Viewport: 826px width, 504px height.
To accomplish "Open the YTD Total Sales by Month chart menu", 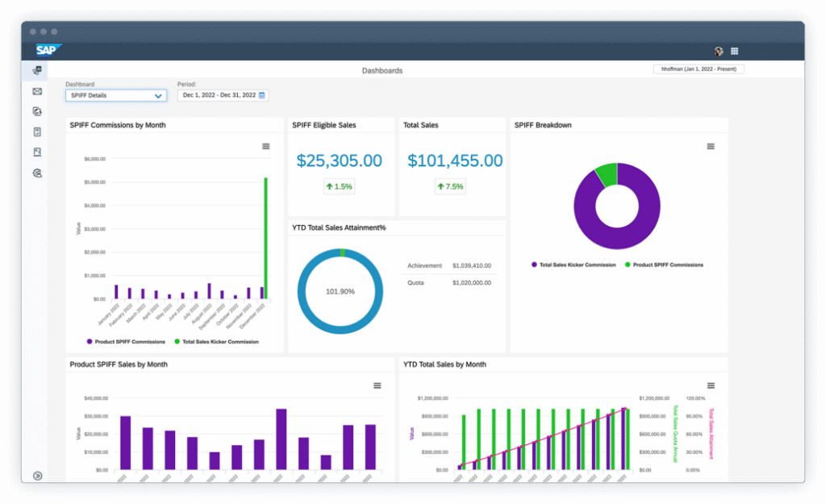I will click(711, 385).
